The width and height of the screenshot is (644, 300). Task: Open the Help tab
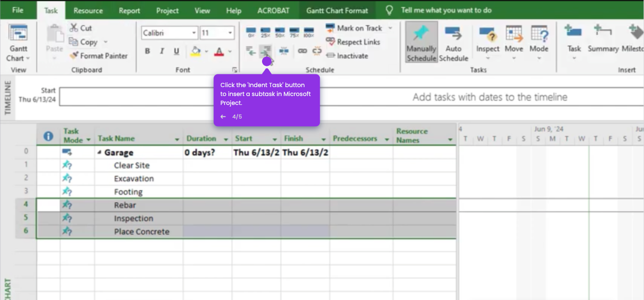click(234, 11)
